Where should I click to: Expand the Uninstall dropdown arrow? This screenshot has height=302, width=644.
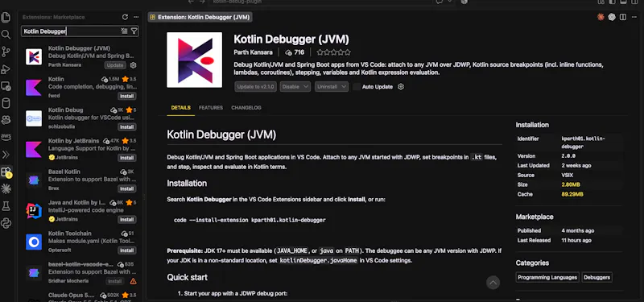pyautogui.click(x=344, y=87)
